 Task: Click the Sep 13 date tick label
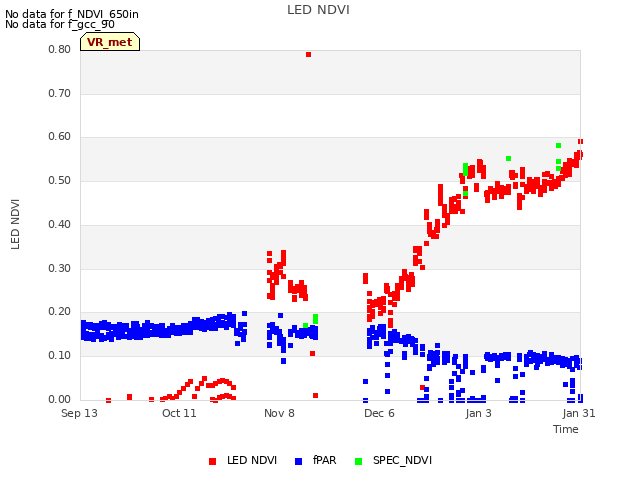(79, 413)
